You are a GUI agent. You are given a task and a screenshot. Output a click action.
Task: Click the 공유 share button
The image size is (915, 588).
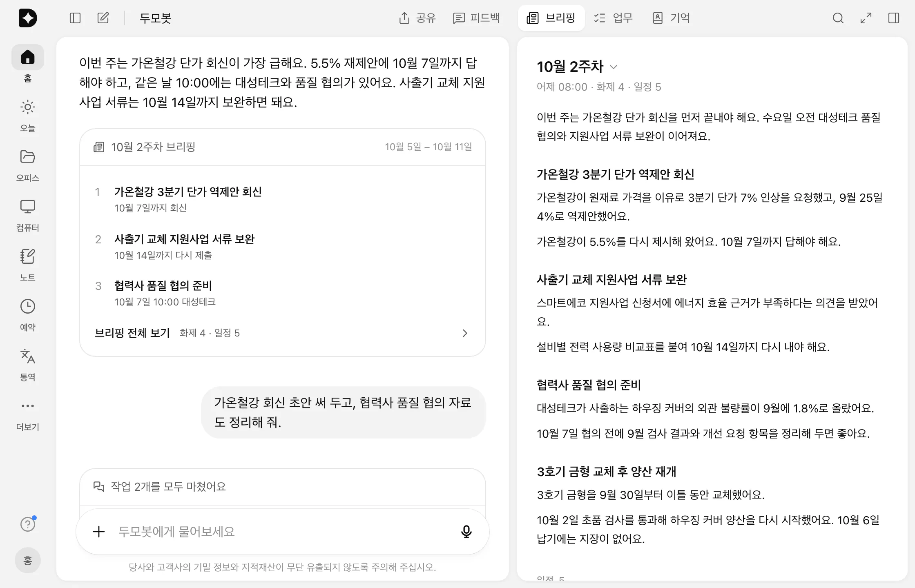417,18
